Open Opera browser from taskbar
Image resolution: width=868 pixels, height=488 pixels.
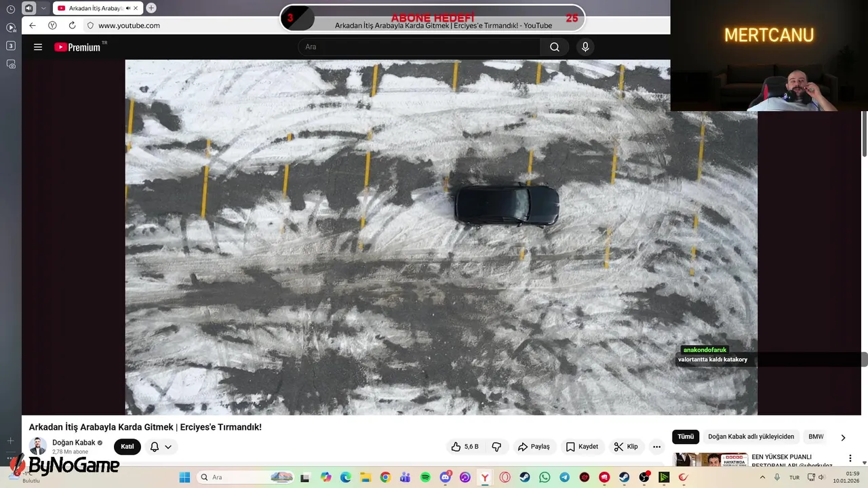(x=505, y=477)
